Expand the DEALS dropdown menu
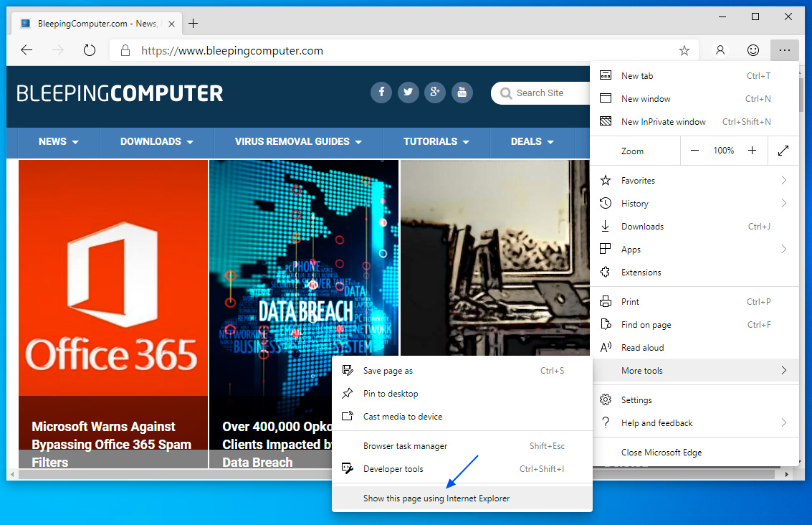The image size is (812, 525). [x=532, y=141]
